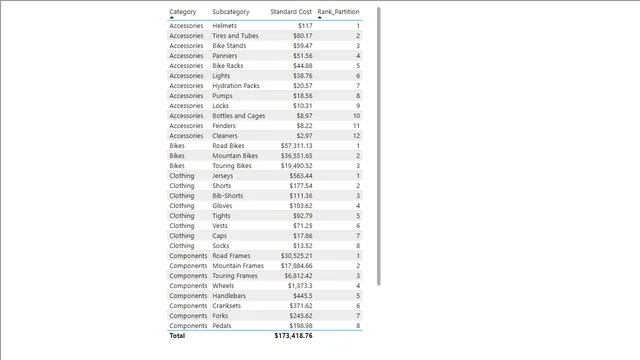
Task: Click Accessories category in Helmets row
Action: coord(186,26)
